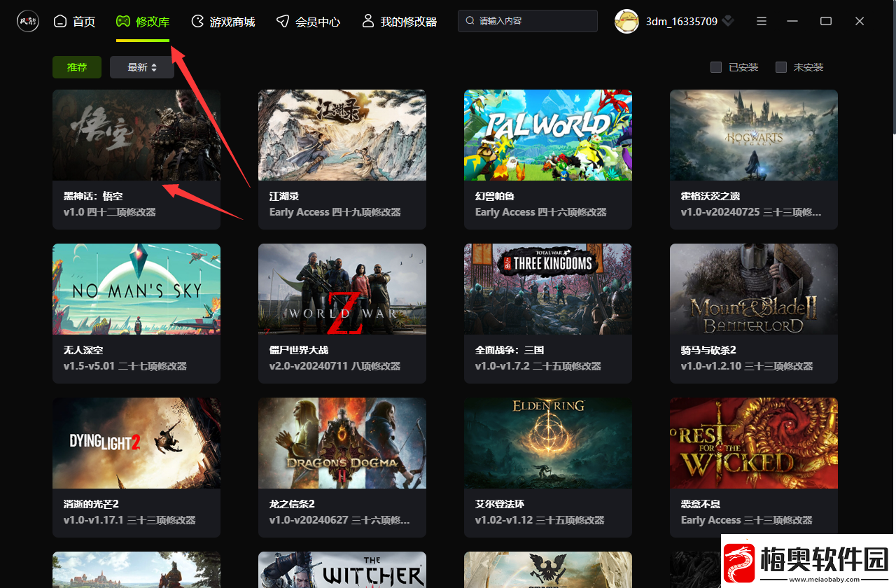Open the Dragon's Dogma cover thumbnail

tap(342, 443)
